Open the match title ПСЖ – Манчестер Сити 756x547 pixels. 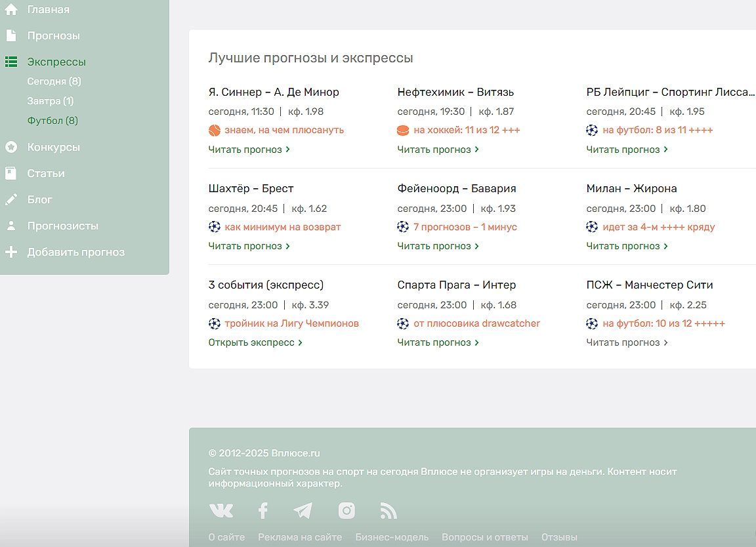[x=650, y=285]
